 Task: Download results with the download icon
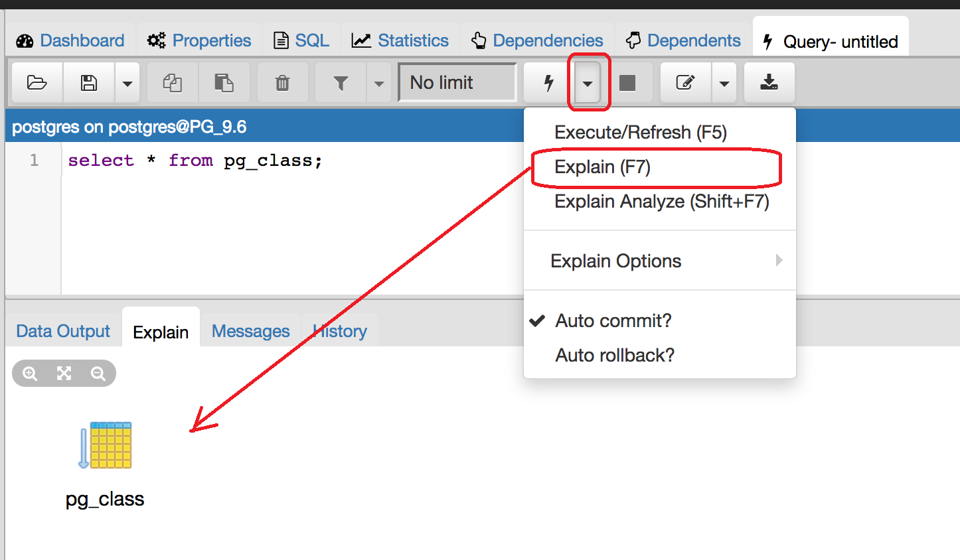(769, 83)
